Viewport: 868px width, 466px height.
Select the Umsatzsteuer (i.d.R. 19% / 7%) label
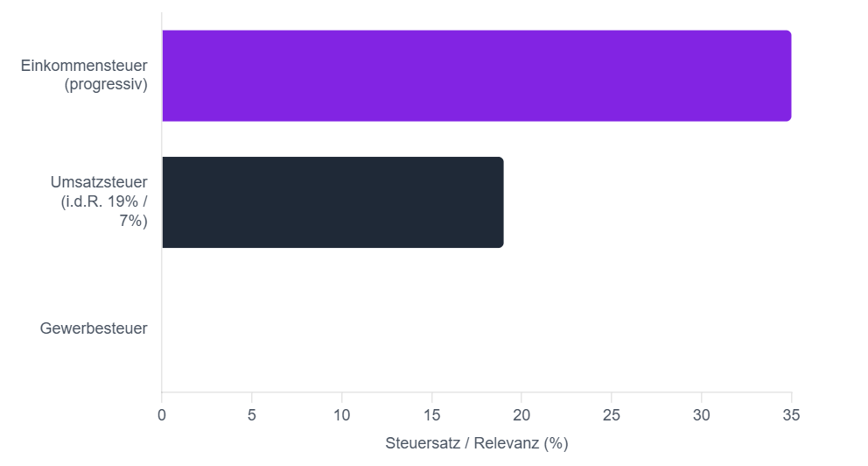[x=100, y=201]
